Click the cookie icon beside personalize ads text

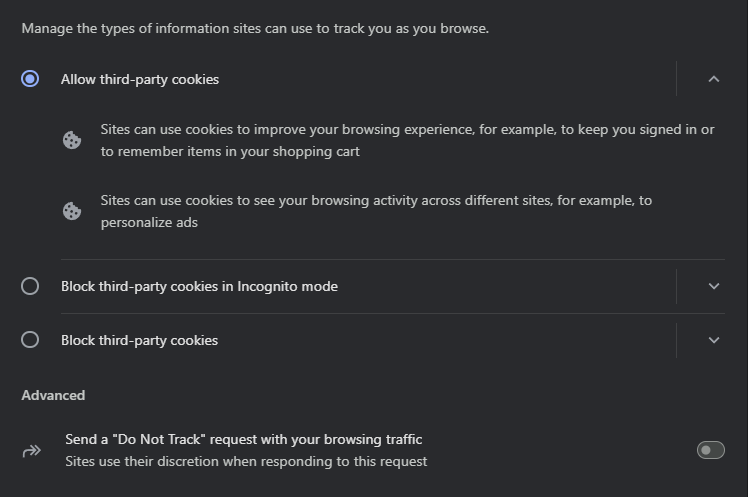point(72,211)
